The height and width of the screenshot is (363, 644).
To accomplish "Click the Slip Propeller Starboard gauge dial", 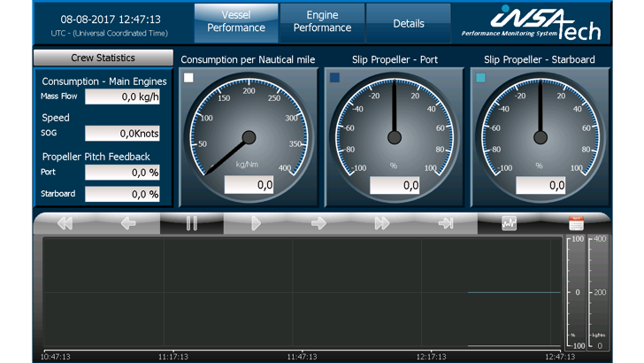I will pos(540,137).
